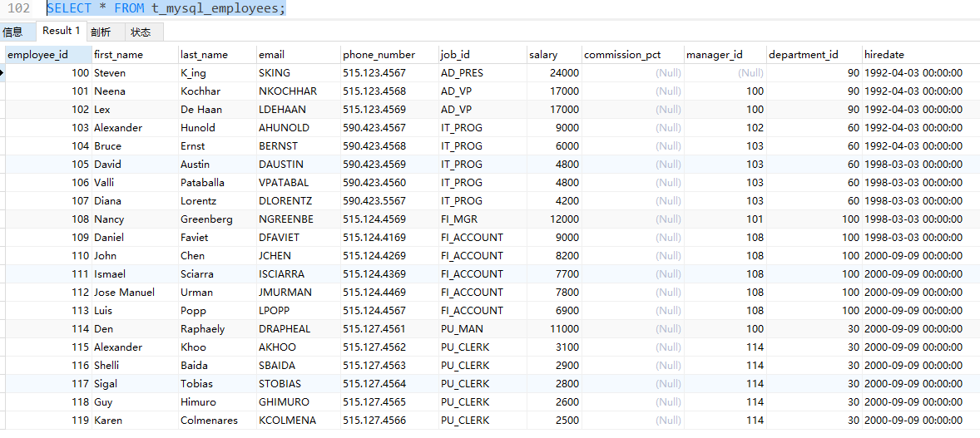Select the VPATABAL email cell

(x=298, y=183)
